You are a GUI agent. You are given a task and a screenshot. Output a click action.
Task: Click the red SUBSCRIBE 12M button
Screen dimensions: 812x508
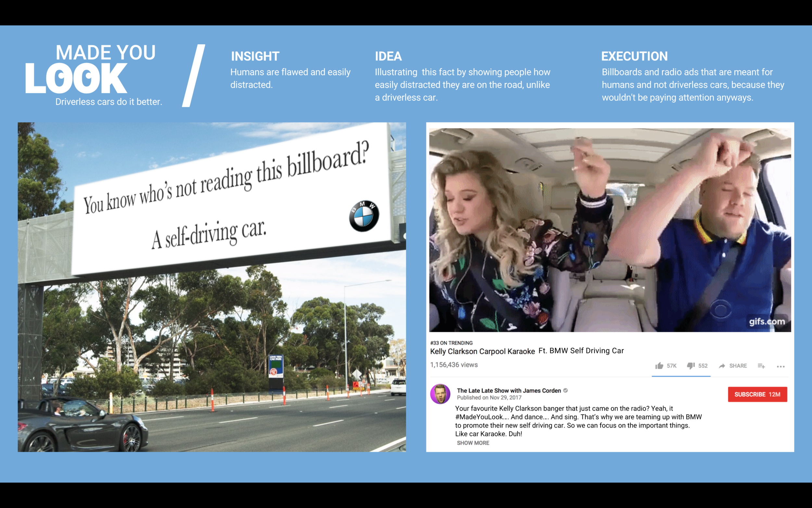tap(757, 394)
